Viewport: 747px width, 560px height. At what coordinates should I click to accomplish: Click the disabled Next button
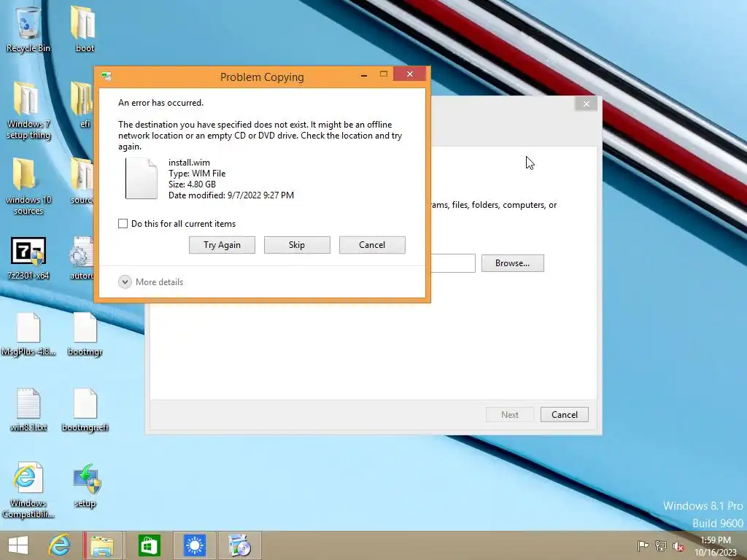point(510,415)
